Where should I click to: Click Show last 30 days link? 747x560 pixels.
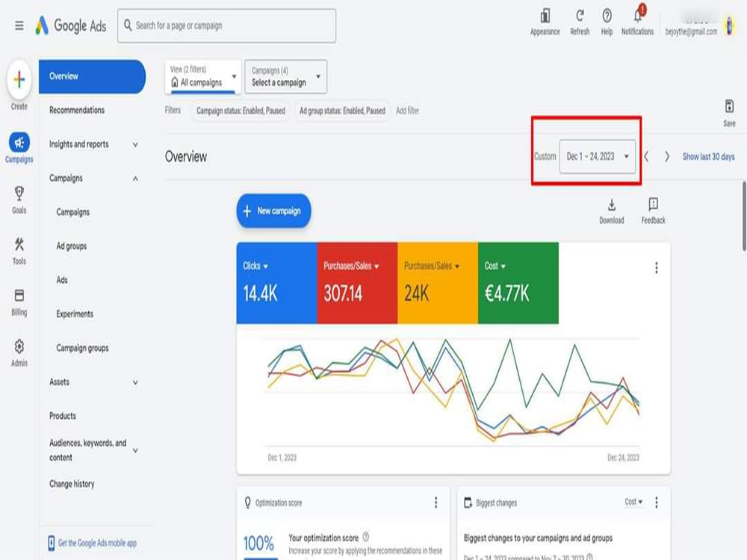(x=708, y=157)
